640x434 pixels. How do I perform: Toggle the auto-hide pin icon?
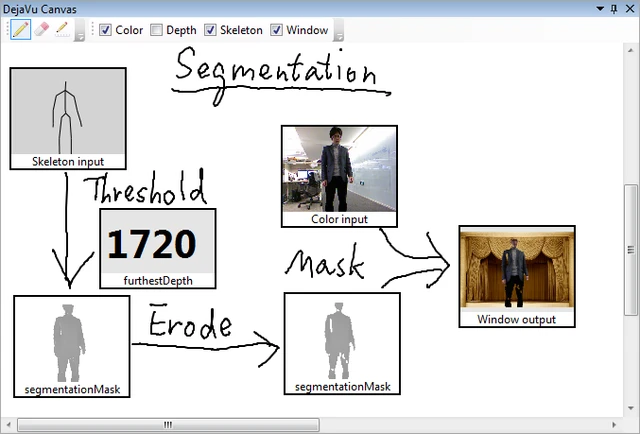click(x=614, y=9)
